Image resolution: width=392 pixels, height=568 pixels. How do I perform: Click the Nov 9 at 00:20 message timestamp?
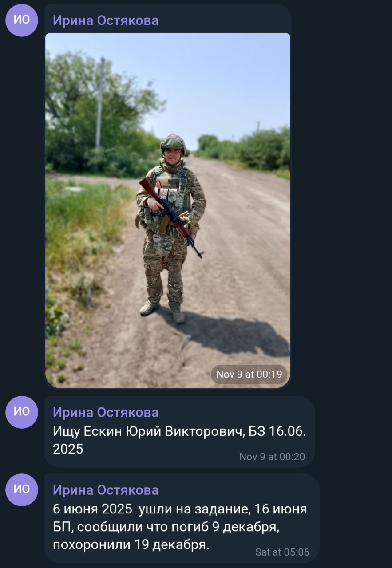point(272,456)
